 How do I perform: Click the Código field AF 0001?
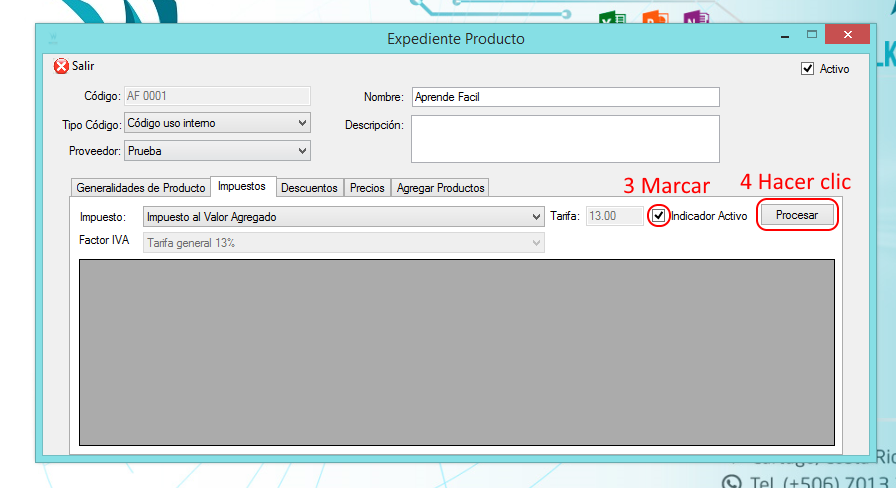tap(217, 96)
